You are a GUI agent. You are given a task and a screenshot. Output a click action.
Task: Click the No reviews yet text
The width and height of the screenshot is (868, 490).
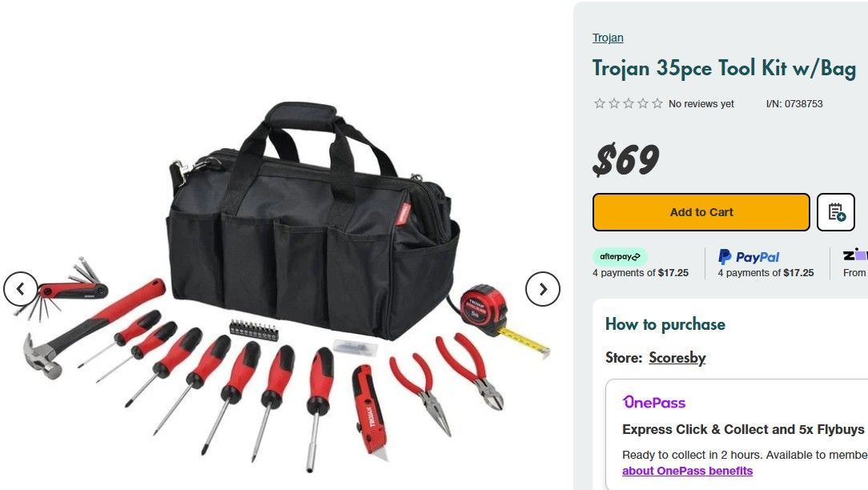(701, 103)
